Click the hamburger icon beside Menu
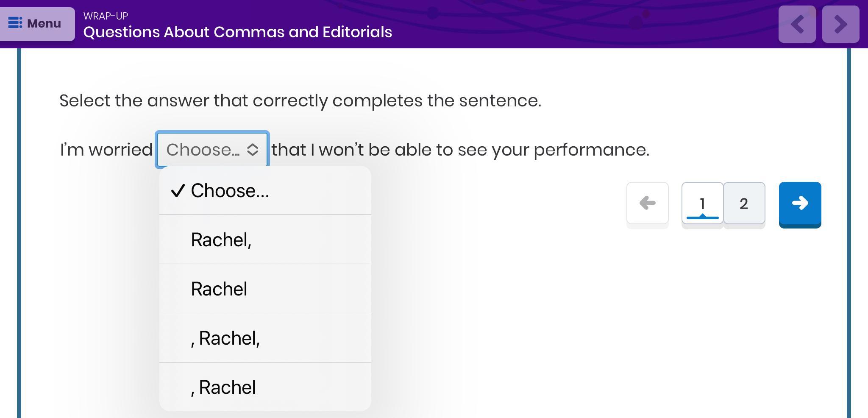 click(15, 23)
